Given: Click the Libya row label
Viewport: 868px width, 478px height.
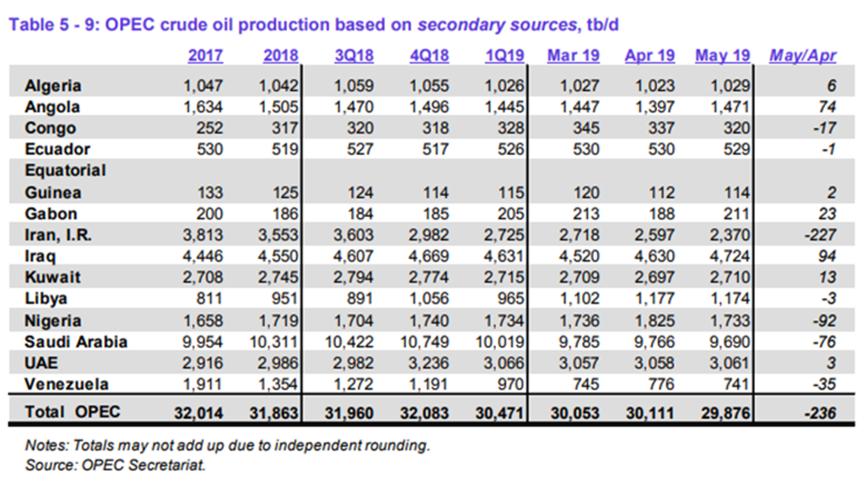Looking at the screenshot, I should coord(46,299).
